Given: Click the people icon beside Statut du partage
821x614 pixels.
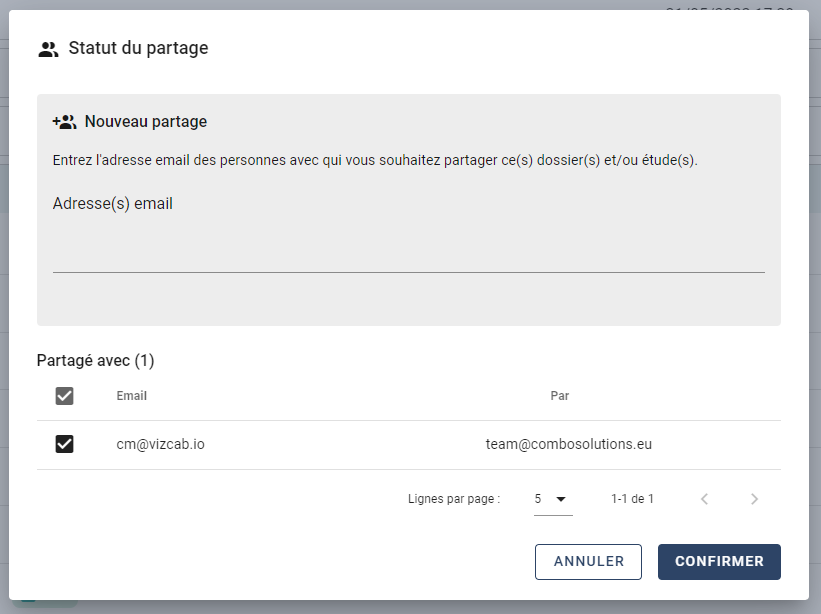Looking at the screenshot, I should (48, 49).
